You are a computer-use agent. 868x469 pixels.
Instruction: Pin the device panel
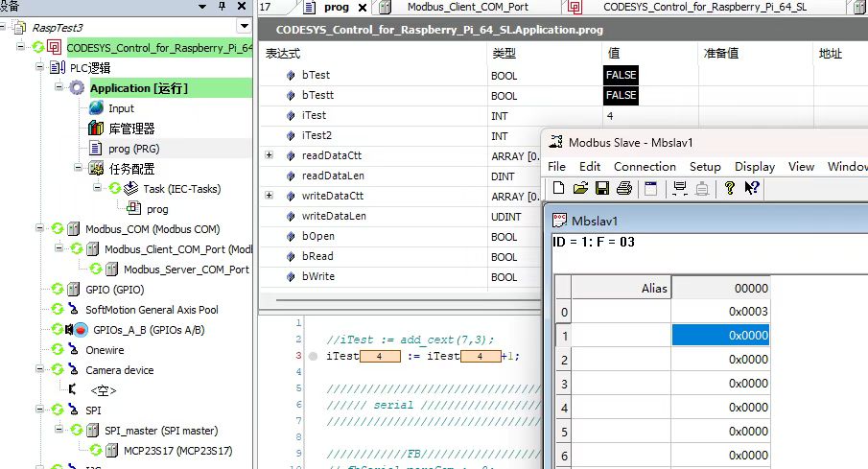tap(222, 6)
